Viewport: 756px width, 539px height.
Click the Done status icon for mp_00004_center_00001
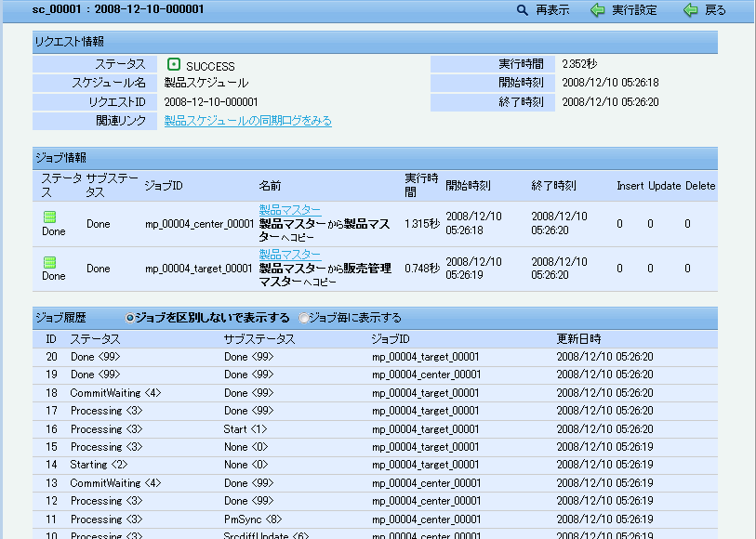(49, 217)
